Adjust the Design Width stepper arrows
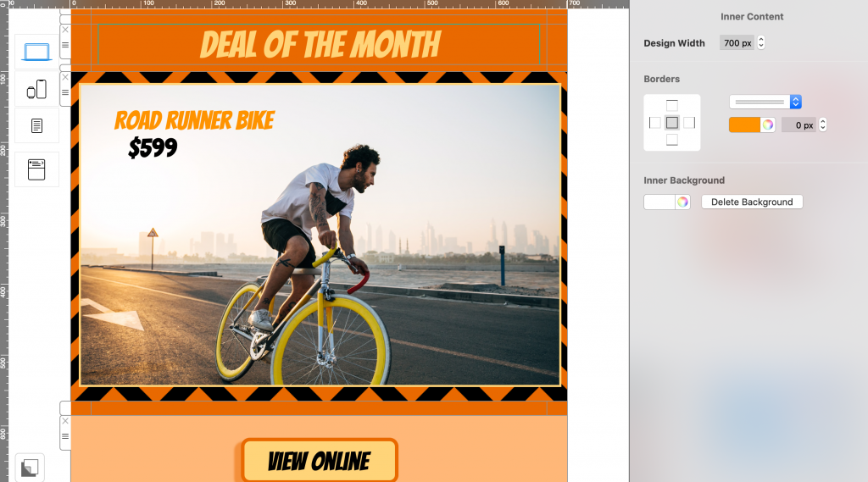The width and height of the screenshot is (868, 482). click(x=761, y=42)
